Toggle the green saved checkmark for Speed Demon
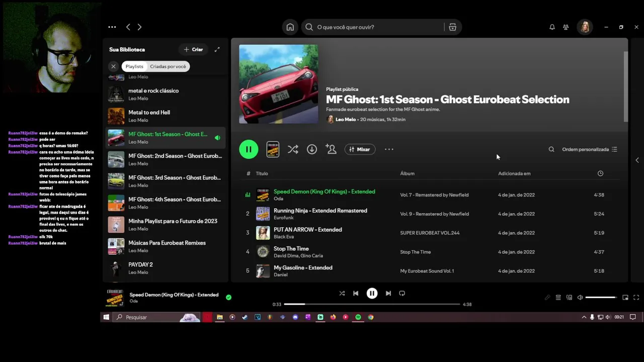644x362 pixels. (x=228, y=297)
